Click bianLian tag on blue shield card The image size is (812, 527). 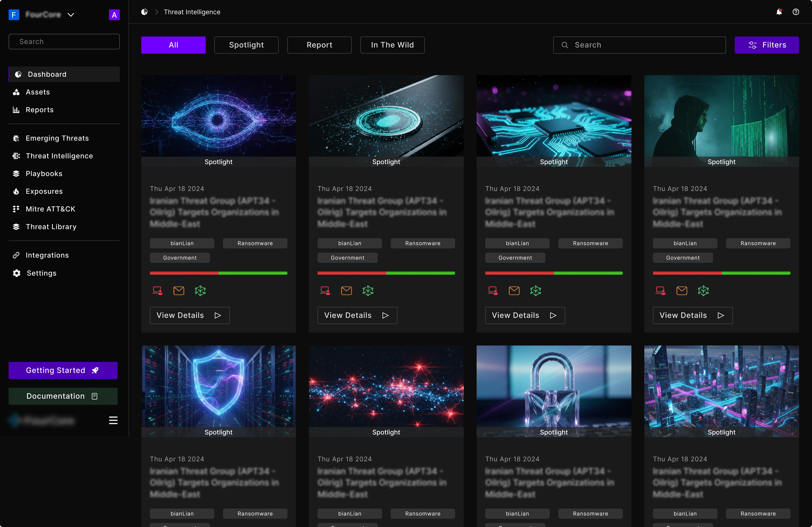pyautogui.click(x=182, y=513)
